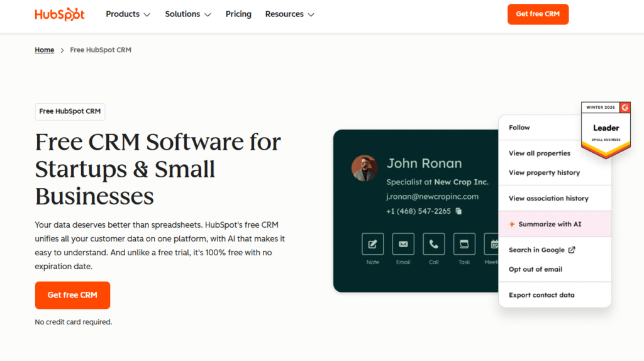644x361 pixels.
Task: Select the Note icon on contact card
Action: click(x=372, y=244)
